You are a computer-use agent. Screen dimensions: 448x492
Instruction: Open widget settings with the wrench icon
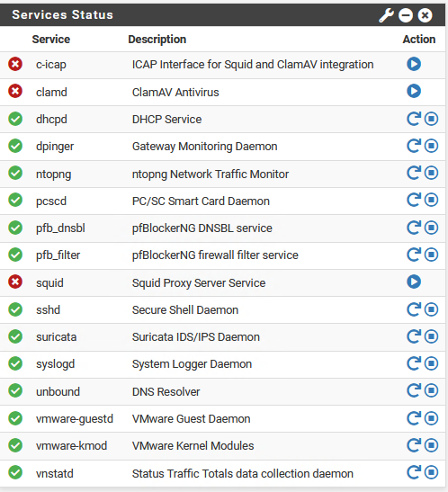point(386,15)
